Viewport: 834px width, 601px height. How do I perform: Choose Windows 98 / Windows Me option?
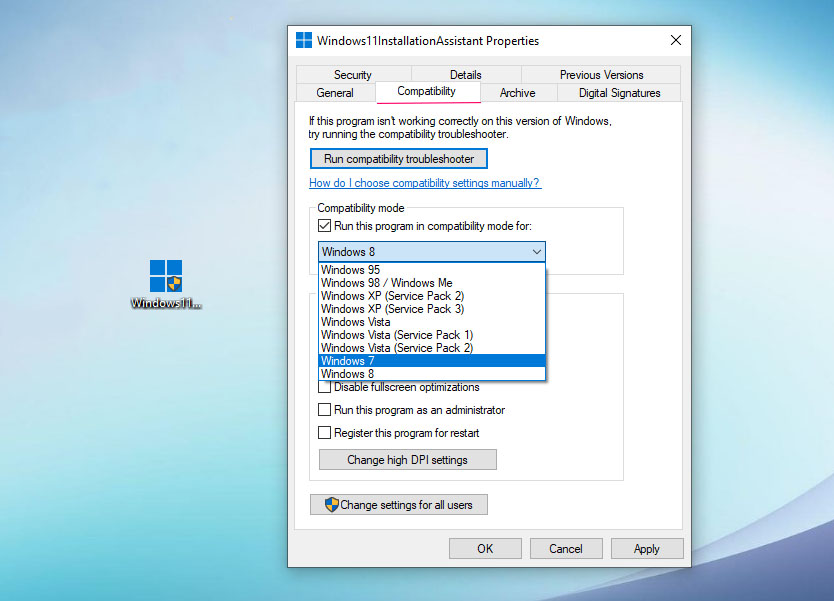[x=432, y=283]
